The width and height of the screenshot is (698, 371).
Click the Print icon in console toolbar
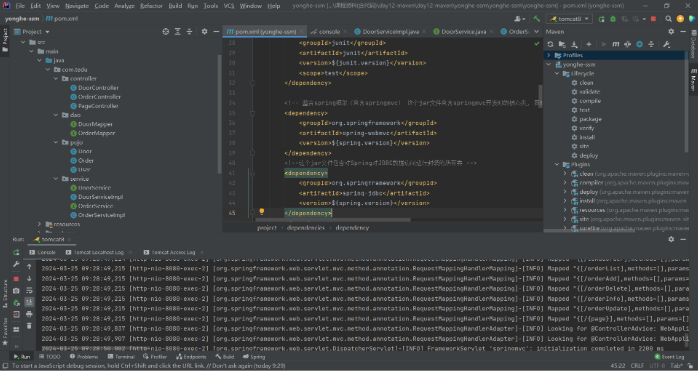tap(29, 314)
